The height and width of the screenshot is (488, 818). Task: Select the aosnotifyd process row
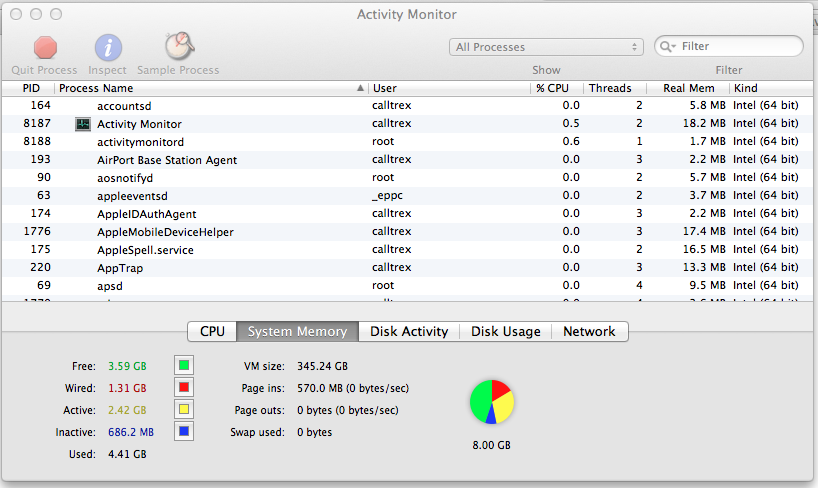407,178
